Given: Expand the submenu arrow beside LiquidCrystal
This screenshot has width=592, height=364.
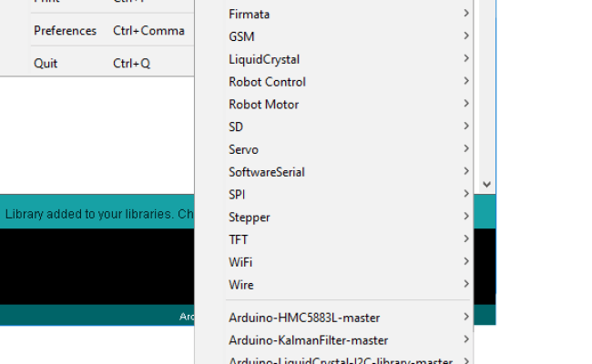Looking at the screenshot, I should point(466,58).
